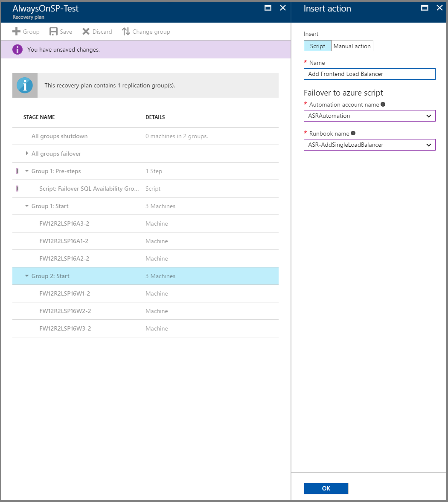This screenshot has height=502, width=448.
Task: Select the Script: Failover SQL Availability Group step
Action: click(89, 189)
